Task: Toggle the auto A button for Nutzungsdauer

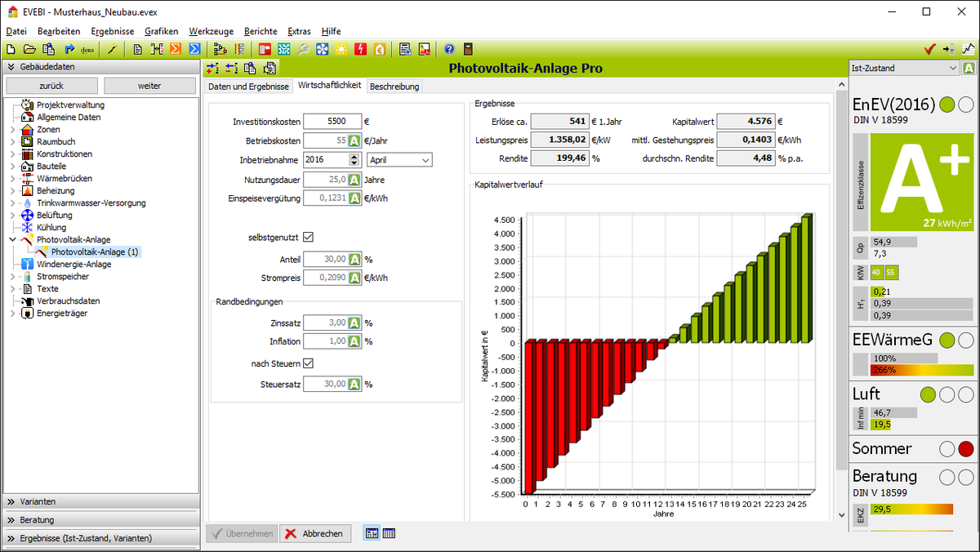Action: [x=354, y=180]
